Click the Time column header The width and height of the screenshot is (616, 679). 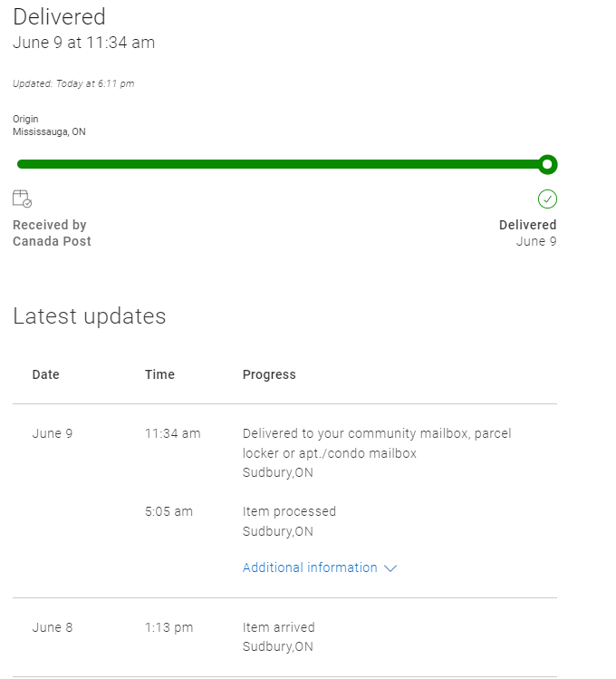tap(159, 374)
